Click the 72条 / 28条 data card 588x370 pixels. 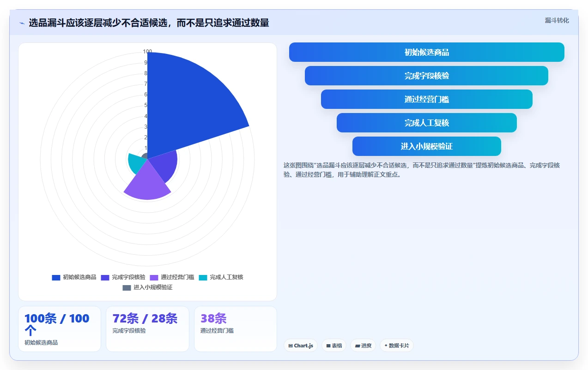coord(147,329)
